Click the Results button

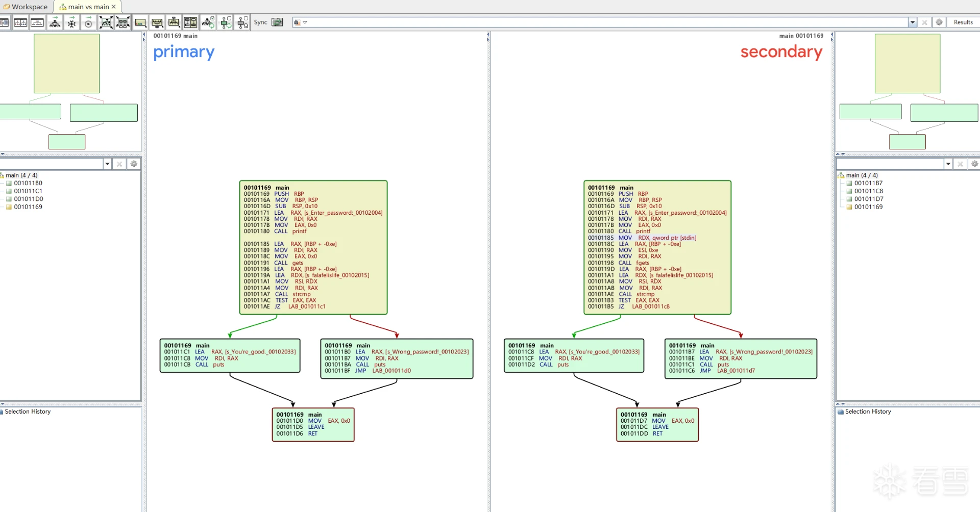click(x=963, y=22)
